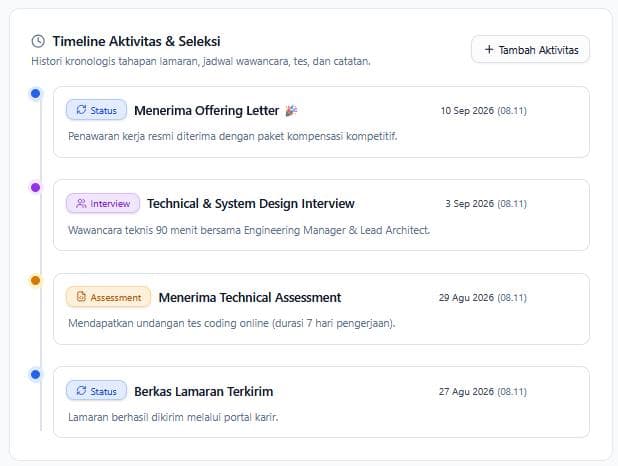Viewport: 618px width, 466px height.
Task: Click the subtitle starting Histori kronologis tahapan lamaran
Action: tap(201, 62)
